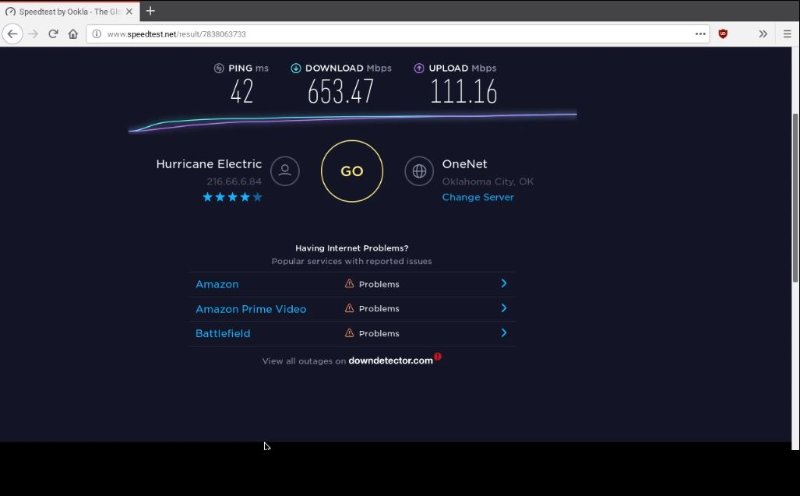Open a new browser tab
The image size is (800, 496).
[x=150, y=11]
